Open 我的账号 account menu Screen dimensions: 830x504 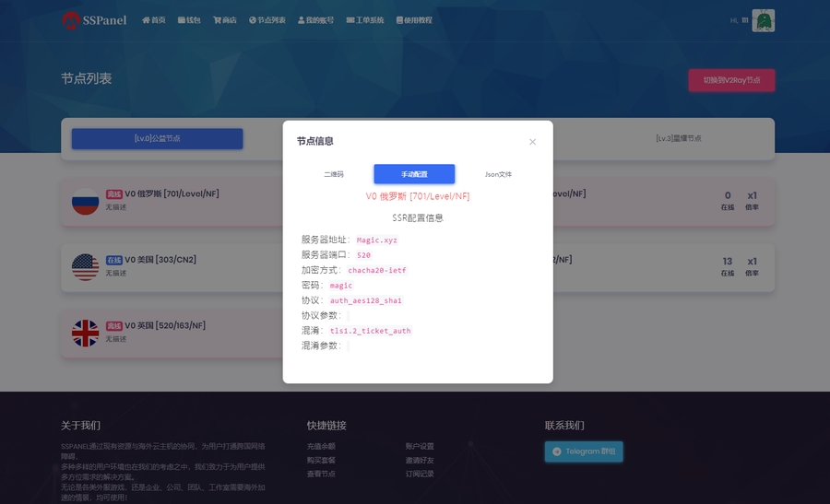316,20
